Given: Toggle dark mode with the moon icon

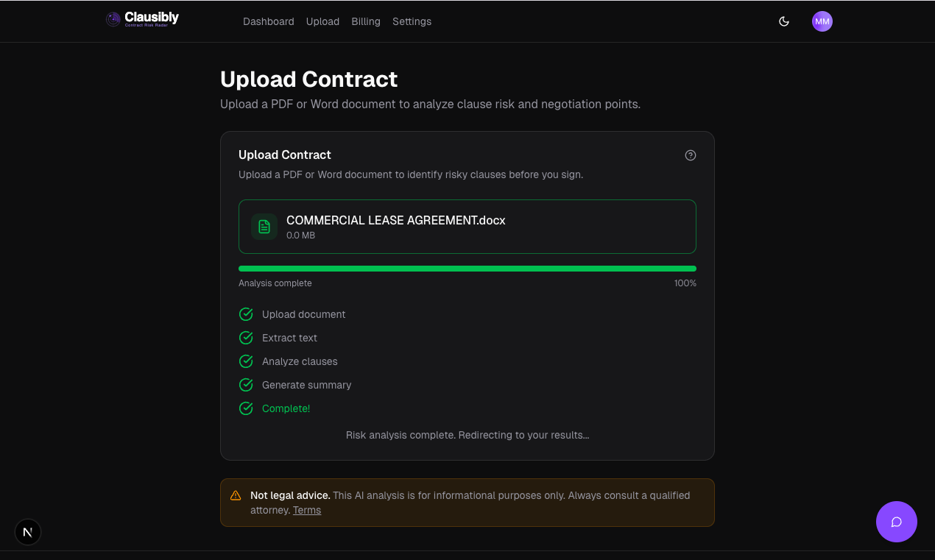Looking at the screenshot, I should click(x=784, y=21).
